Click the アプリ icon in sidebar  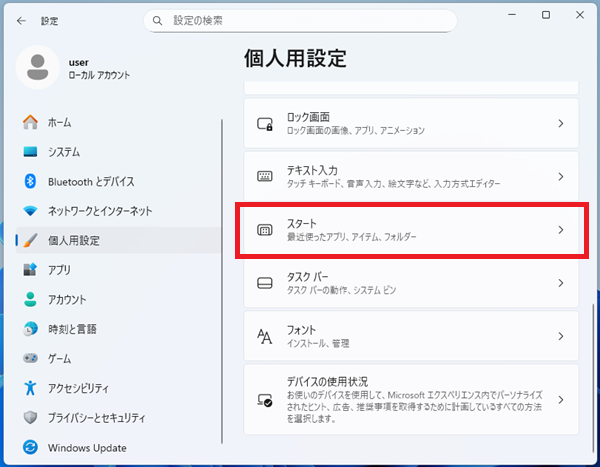[x=30, y=270]
